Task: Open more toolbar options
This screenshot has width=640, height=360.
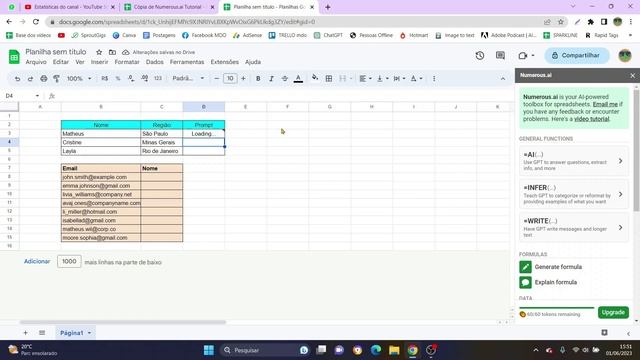Action: pyautogui.click(x=434, y=78)
